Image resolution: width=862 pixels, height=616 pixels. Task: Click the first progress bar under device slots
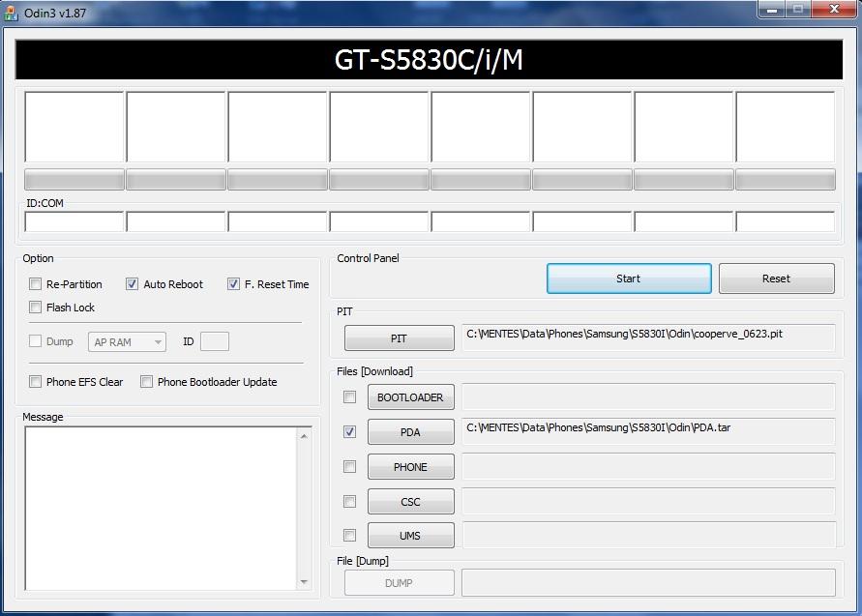click(x=74, y=180)
